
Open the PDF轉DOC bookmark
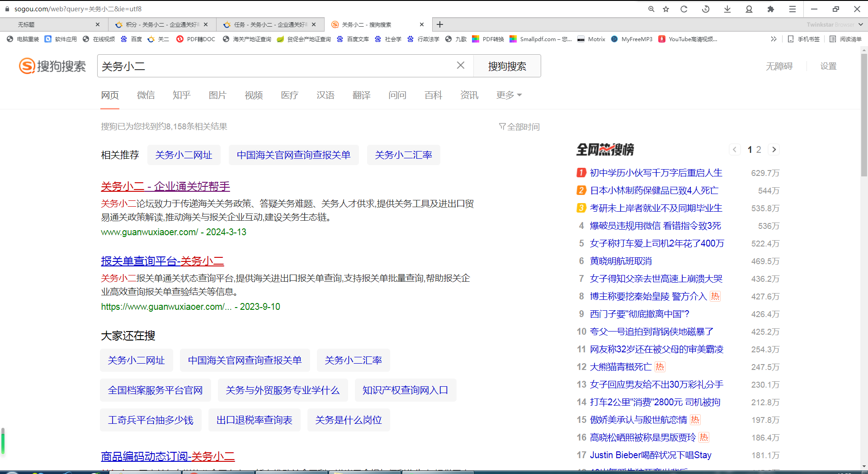pyautogui.click(x=196, y=39)
